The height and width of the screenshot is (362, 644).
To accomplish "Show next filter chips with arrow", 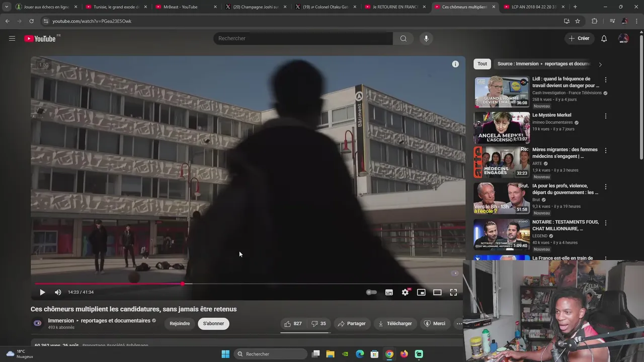I will [600, 64].
